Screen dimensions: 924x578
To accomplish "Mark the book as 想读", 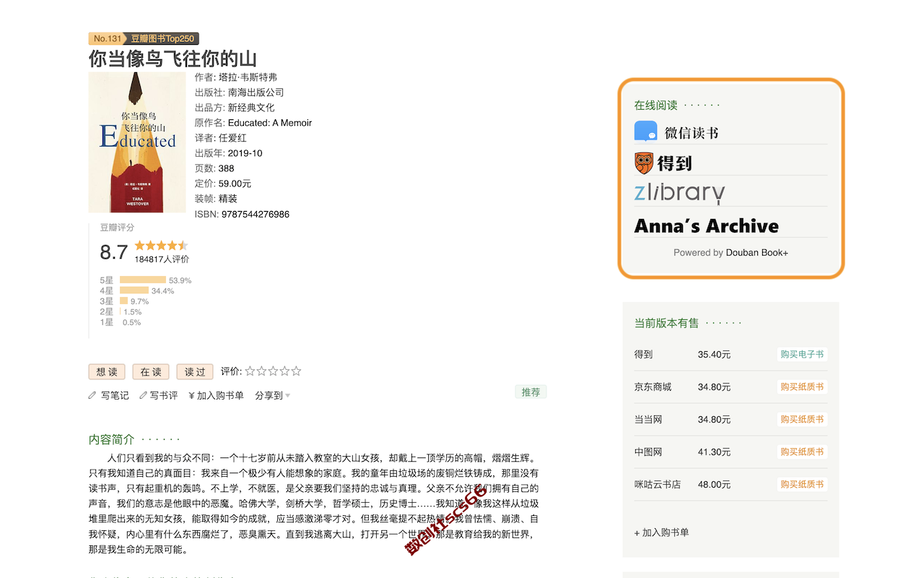I will point(107,371).
